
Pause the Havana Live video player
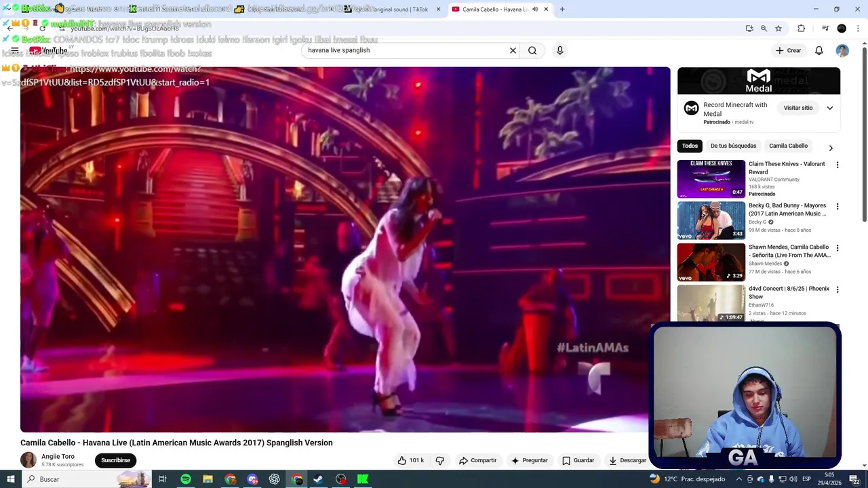pos(345,249)
